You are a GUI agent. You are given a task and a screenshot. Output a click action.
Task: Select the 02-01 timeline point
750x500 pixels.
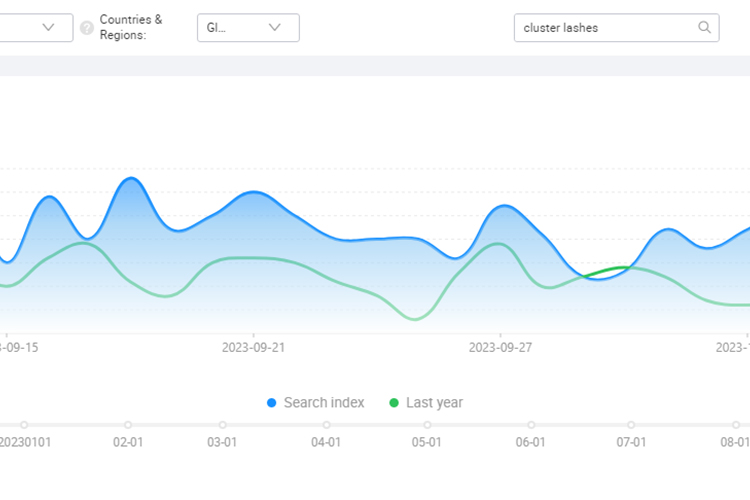pyautogui.click(x=128, y=425)
